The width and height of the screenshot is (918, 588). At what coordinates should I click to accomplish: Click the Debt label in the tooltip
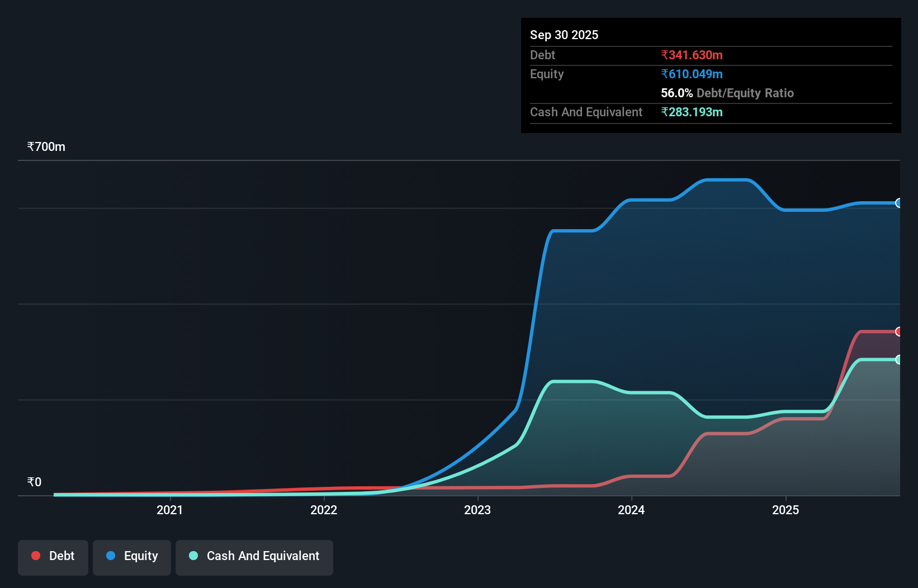[542, 55]
